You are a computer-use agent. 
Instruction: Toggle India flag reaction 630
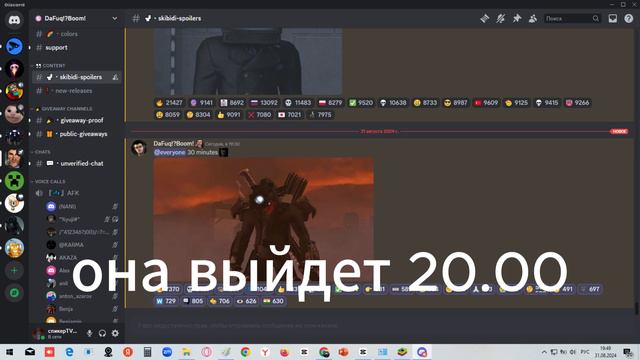pos(273,301)
